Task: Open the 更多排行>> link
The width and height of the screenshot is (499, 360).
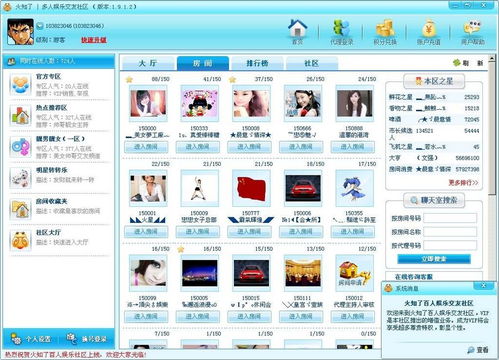Action: pos(463,183)
